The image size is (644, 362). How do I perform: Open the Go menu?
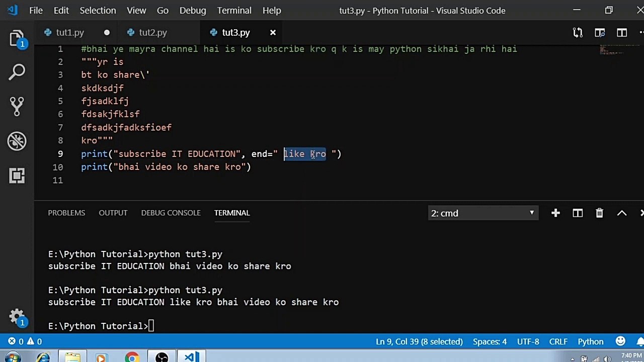163,10
